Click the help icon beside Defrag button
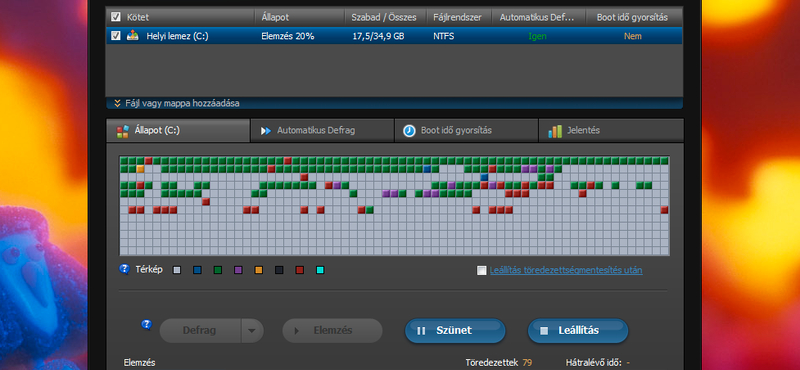The image size is (800, 370). 147,325
